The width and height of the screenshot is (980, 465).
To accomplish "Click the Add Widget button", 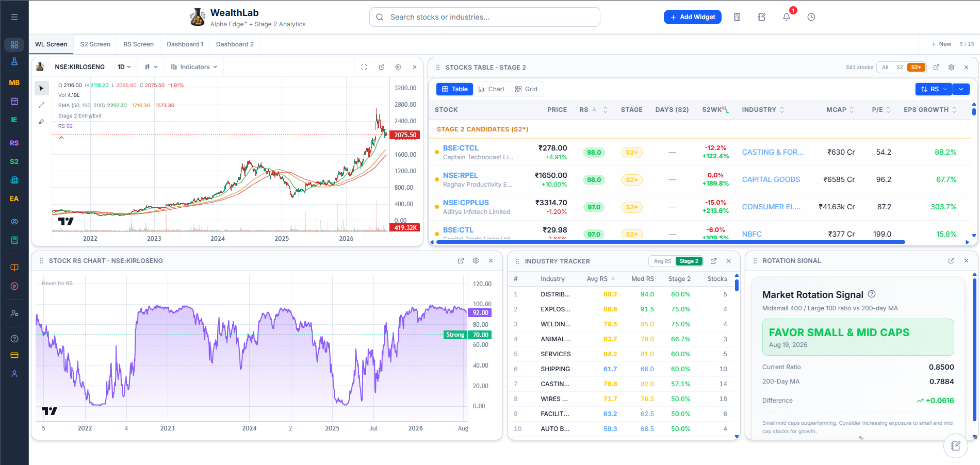I will (x=693, y=17).
